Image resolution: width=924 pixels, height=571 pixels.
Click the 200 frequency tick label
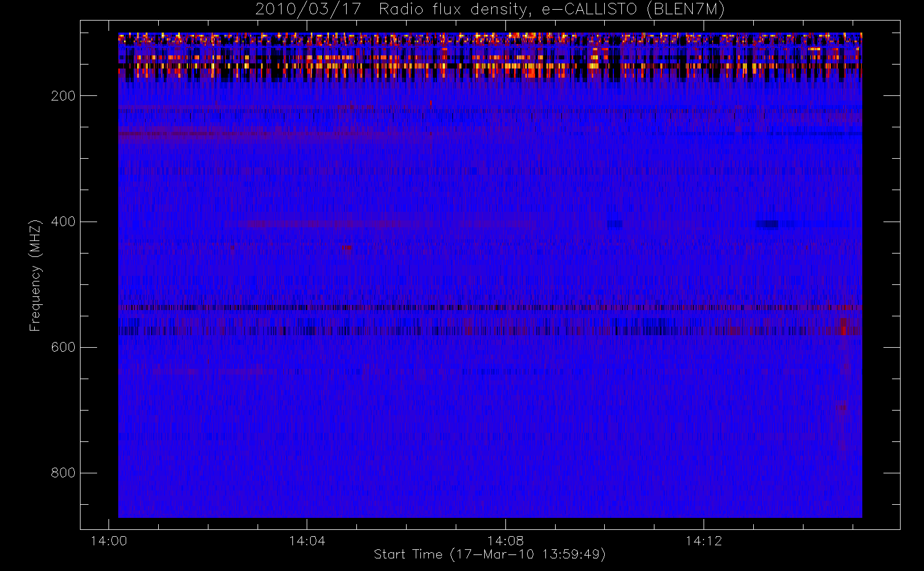(x=63, y=96)
